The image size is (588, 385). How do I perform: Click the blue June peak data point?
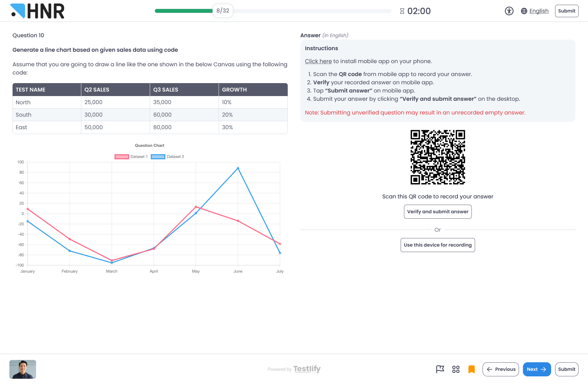point(238,168)
